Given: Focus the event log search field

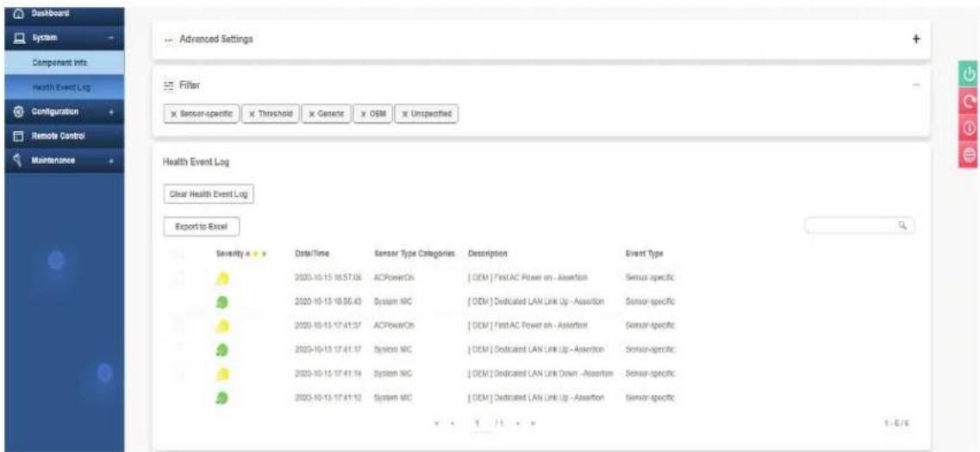Looking at the screenshot, I should point(859,226).
